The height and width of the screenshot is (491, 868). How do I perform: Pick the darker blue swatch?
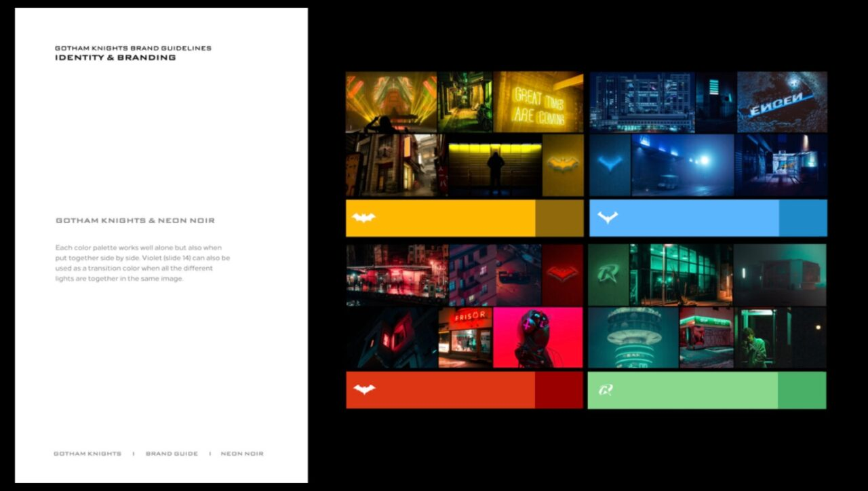tap(803, 218)
